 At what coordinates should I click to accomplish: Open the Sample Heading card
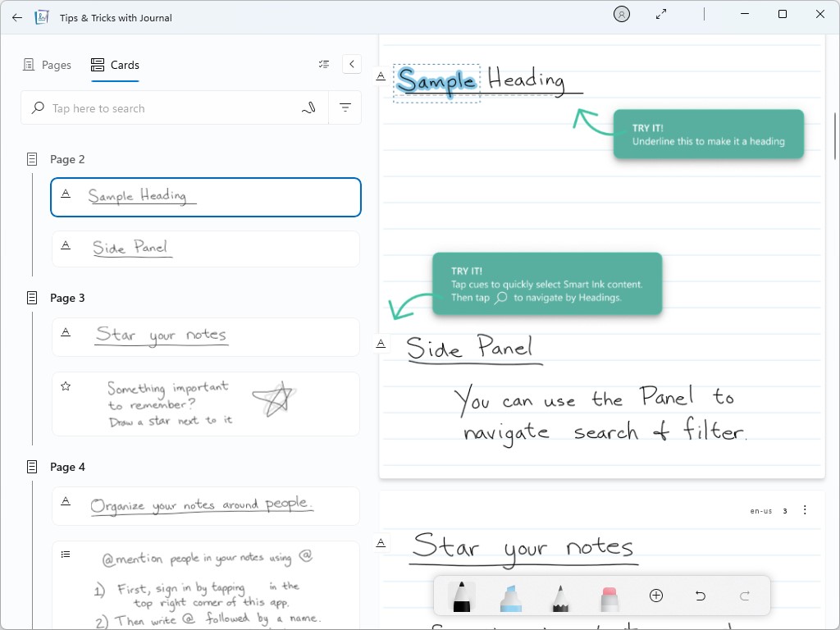coord(206,197)
